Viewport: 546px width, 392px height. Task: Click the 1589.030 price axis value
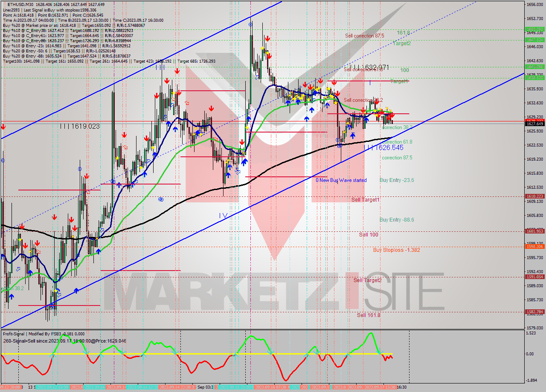[x=534, y=285]
